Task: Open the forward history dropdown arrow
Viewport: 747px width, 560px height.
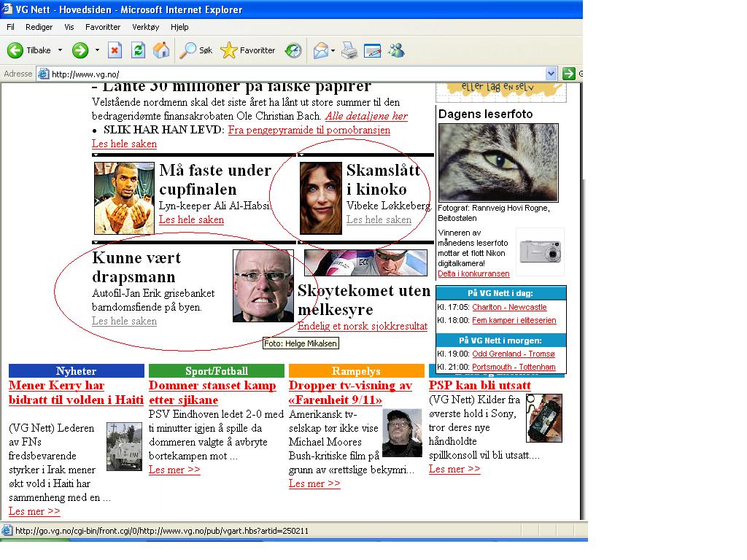Action: [97, 50]
